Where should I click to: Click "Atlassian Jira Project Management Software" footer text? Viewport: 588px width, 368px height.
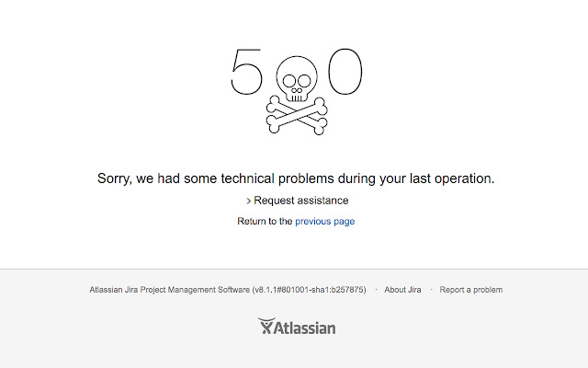pyautogui.click(x=169, y=290)
